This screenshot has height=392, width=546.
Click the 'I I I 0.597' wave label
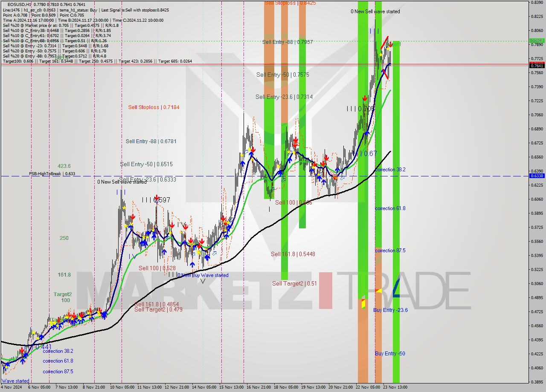[x=156, y=199]
